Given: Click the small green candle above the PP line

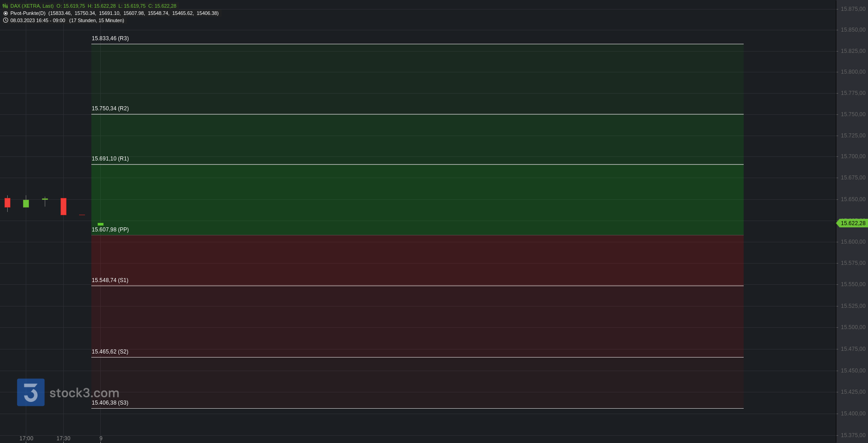Looking at the screenshot, I should pyautogui.click(x=100, y=224).
